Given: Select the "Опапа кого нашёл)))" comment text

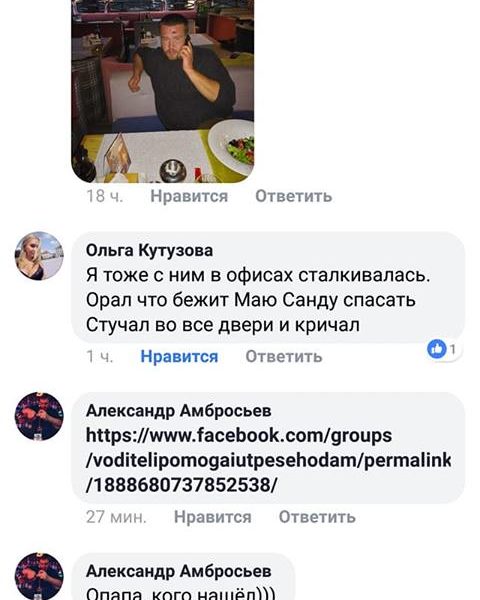Looking at the screenshot, I should tap(181, 593).
